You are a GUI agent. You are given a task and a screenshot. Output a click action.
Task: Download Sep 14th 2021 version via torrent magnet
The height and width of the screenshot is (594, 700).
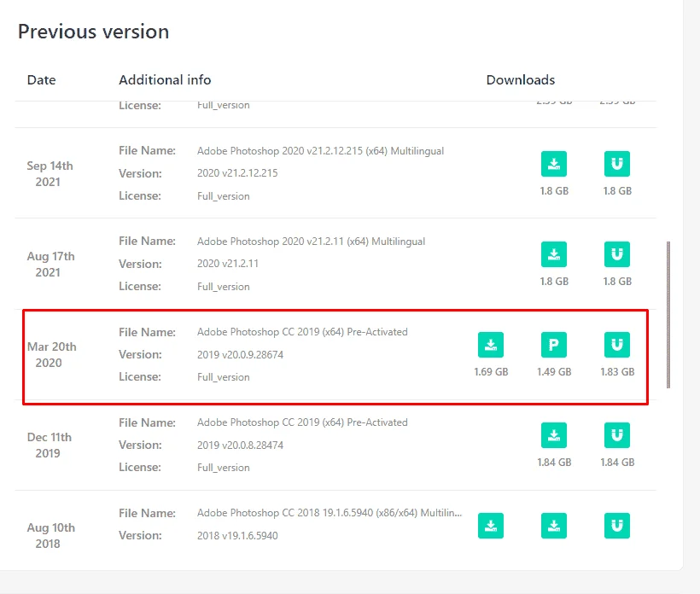[x=617, y=164]
